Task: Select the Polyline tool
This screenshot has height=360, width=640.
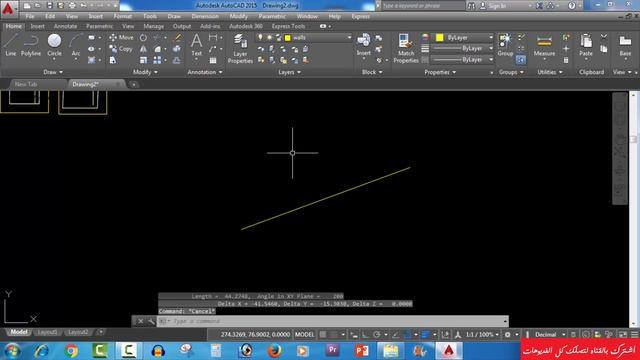Action: [x=31, y=45]
